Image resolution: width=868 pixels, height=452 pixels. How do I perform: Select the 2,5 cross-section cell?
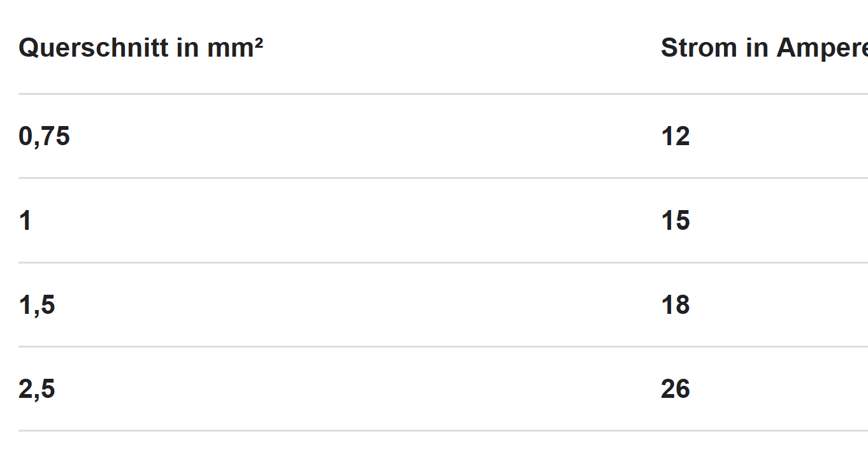coord(37,389)
